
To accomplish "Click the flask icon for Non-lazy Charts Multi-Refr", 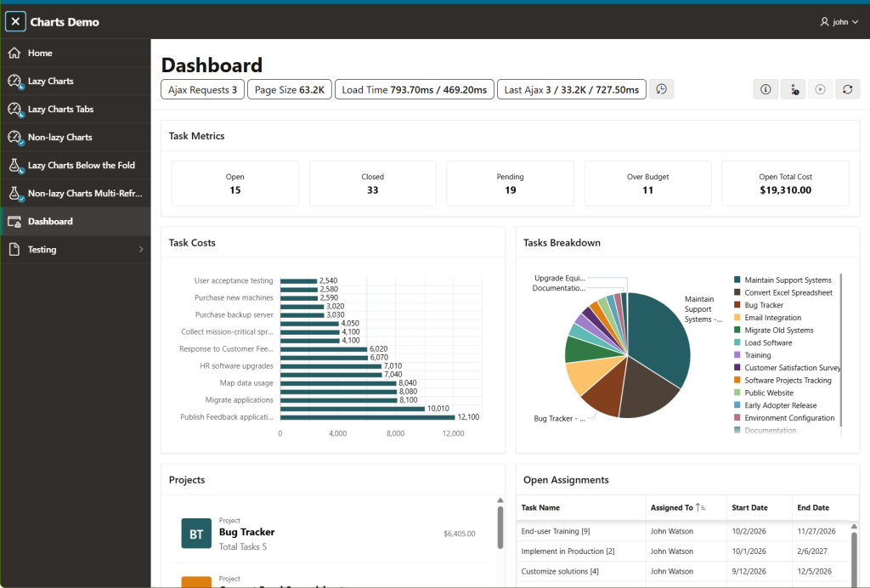I will pyautogui.click(x=15, y=194).
